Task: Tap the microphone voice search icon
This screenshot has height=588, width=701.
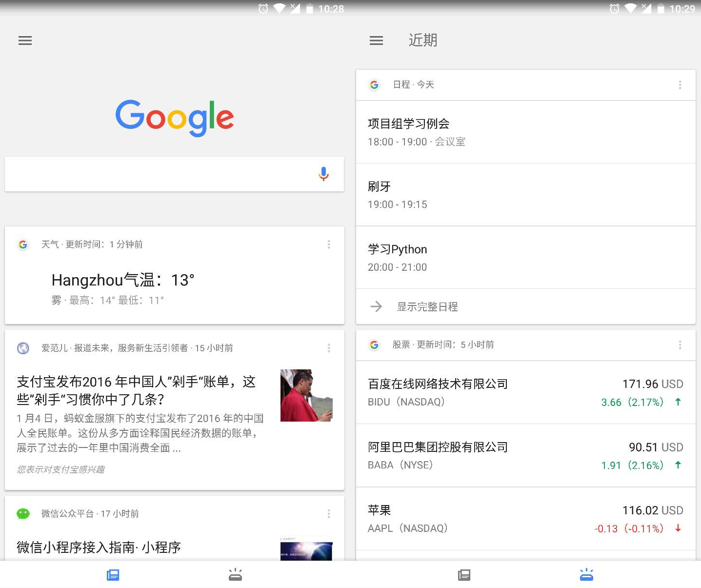Action: [323, 174]
